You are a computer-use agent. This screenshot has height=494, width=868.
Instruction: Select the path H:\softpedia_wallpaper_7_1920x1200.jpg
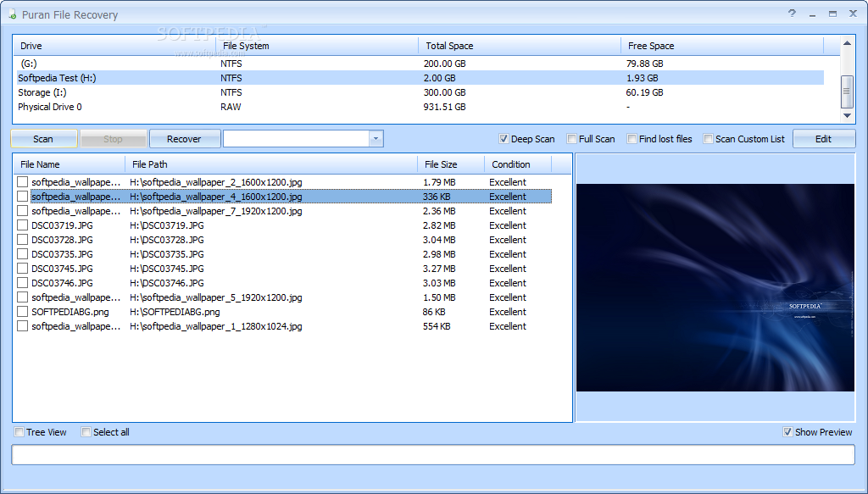click(x=216, y=211)
